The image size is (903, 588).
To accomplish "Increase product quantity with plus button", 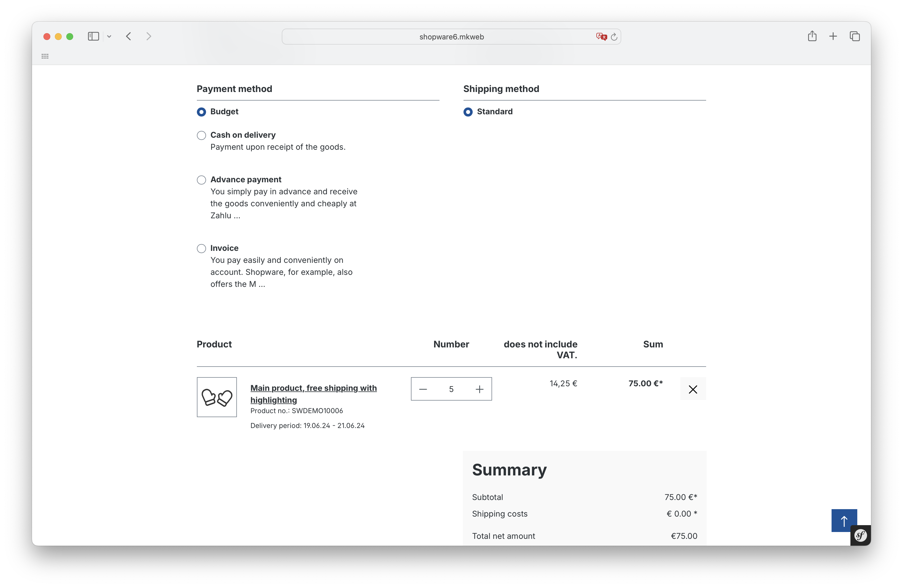I will tap(480, 389).
